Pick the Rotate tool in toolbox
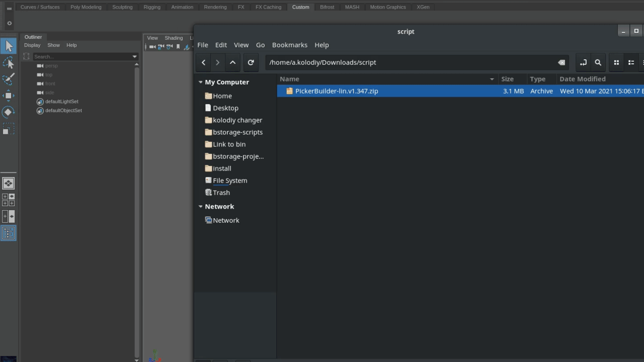Screen dimensions: 644x362 tap(9, 112)
